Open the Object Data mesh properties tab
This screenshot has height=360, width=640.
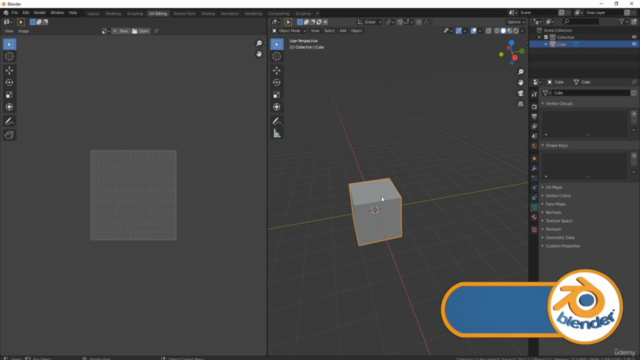[534, 207]
